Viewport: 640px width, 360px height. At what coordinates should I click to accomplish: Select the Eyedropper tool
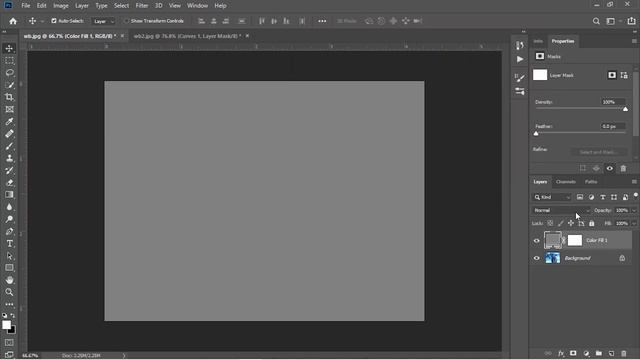click(9, 122)
